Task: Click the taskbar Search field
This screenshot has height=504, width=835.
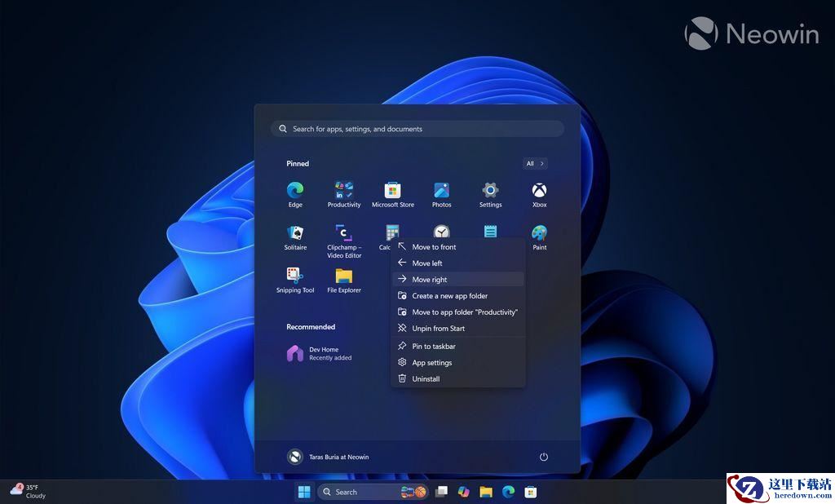Action: pos(373,492)
